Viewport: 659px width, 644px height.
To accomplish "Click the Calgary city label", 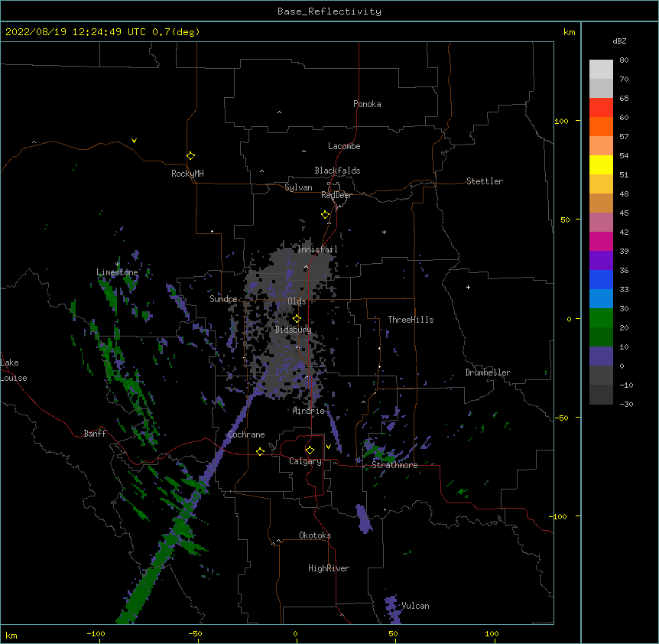I will tap(305, 461).
